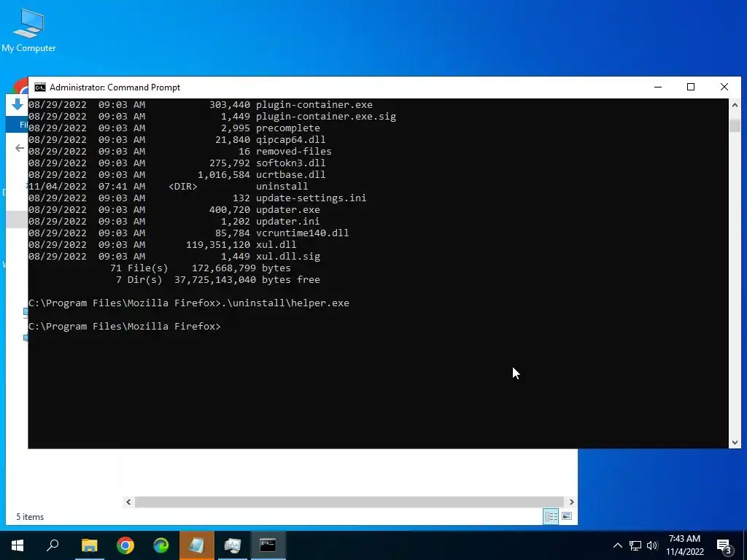The height and width of the screenshot is (560, 747).
Task: Click Command Prompt scrollbar up arrow
Action: [735, 105]
